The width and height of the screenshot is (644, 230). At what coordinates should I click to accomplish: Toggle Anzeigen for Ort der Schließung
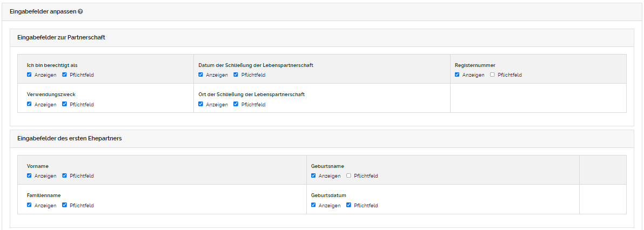click(201, 104)
